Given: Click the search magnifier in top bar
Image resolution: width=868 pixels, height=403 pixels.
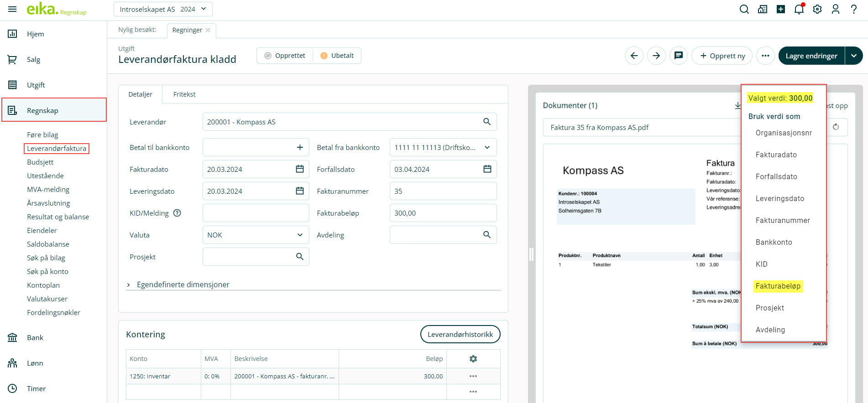Looking at the screenshot, I should pyautogui.click(x=744, y=9).
